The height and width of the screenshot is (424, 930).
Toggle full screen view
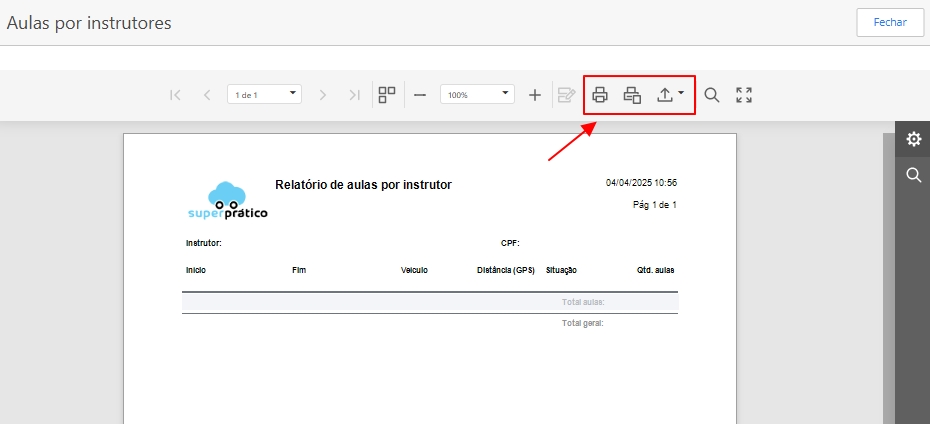(x=744, y=95)
